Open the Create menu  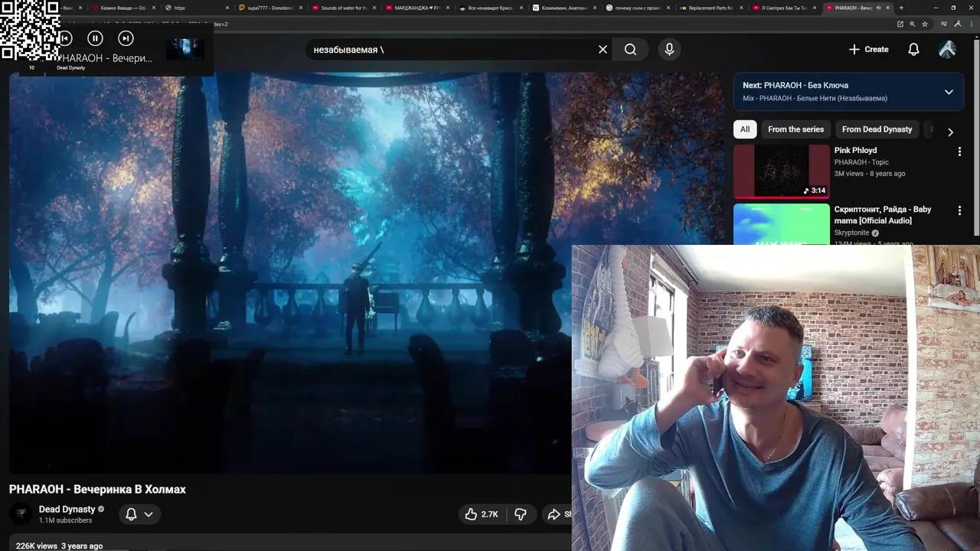(869, 49)
